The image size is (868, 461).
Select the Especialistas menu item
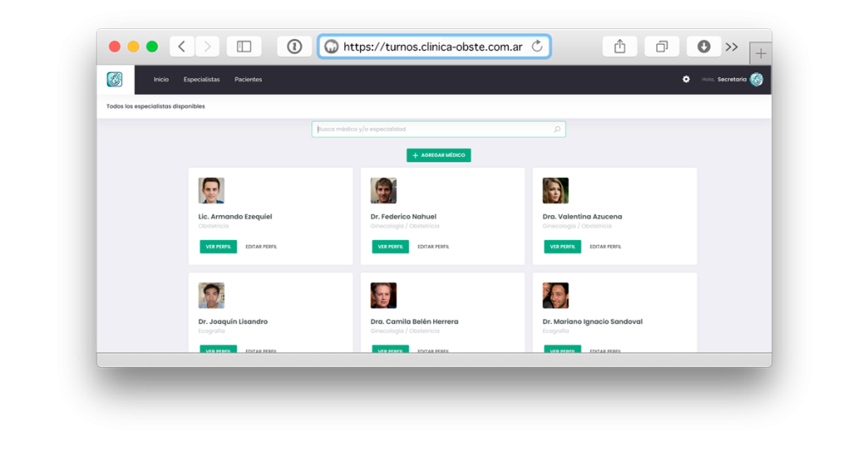[x=202, y=80]
